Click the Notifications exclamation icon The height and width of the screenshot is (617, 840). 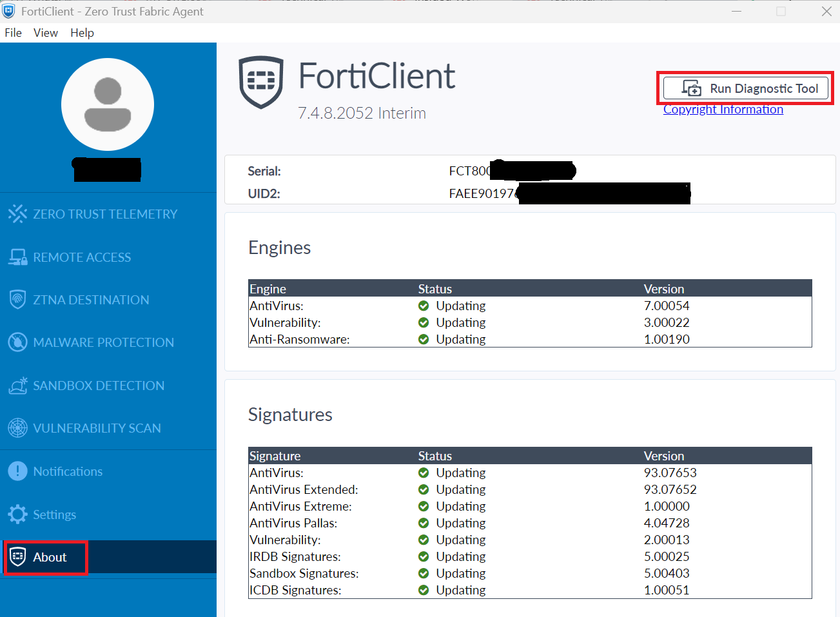pyautogui.click(x=17, y=471)
